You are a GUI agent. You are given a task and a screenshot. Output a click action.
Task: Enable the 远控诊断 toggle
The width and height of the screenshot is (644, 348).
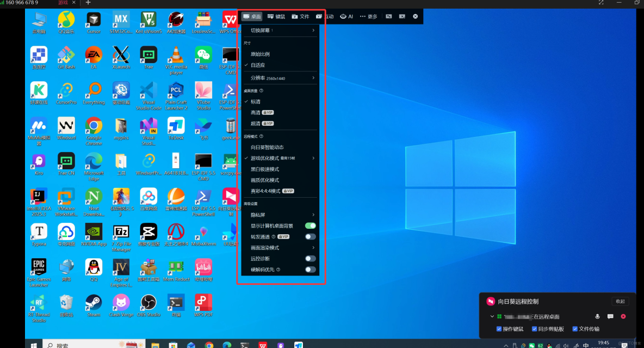coord(311,258)
